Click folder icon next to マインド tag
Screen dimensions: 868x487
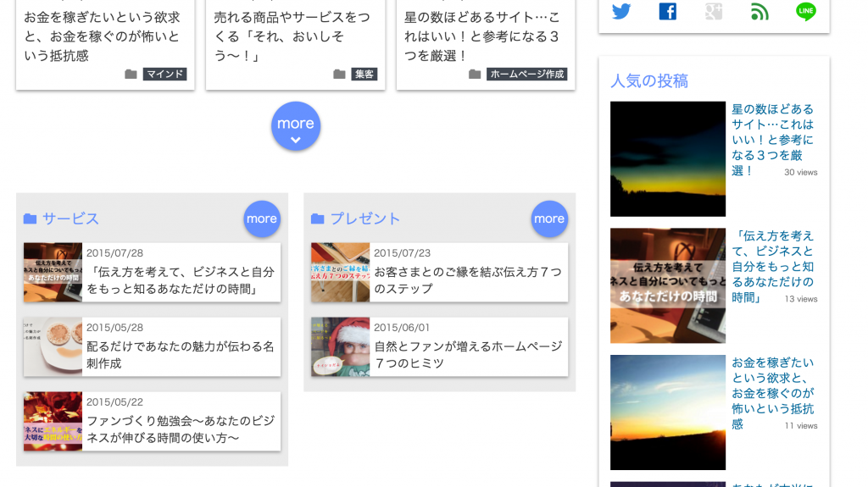[131, 75]
